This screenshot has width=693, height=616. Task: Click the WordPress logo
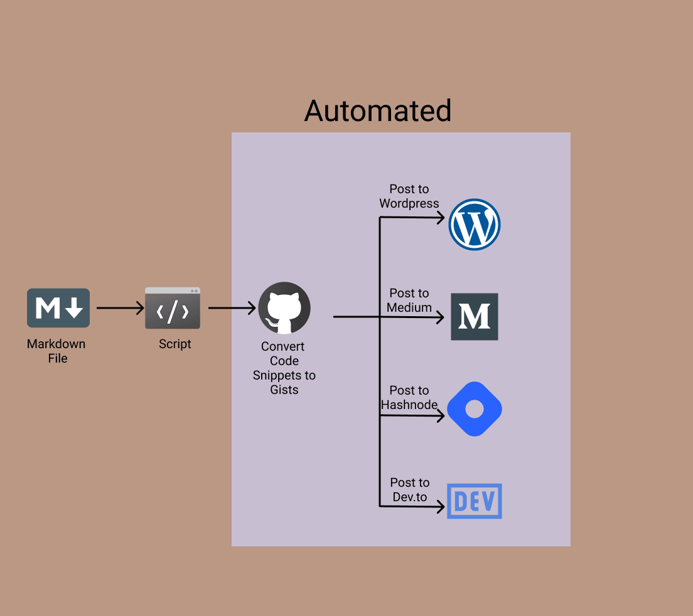click(x=474, y=225)
